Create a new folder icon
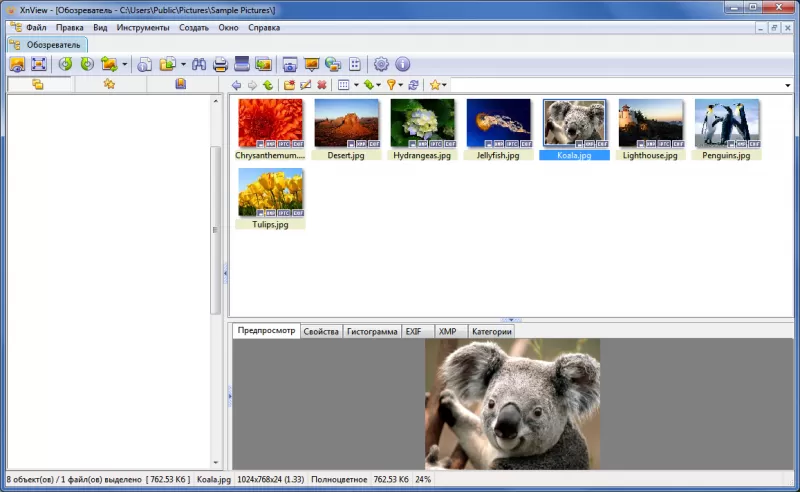 click(289, 85)
